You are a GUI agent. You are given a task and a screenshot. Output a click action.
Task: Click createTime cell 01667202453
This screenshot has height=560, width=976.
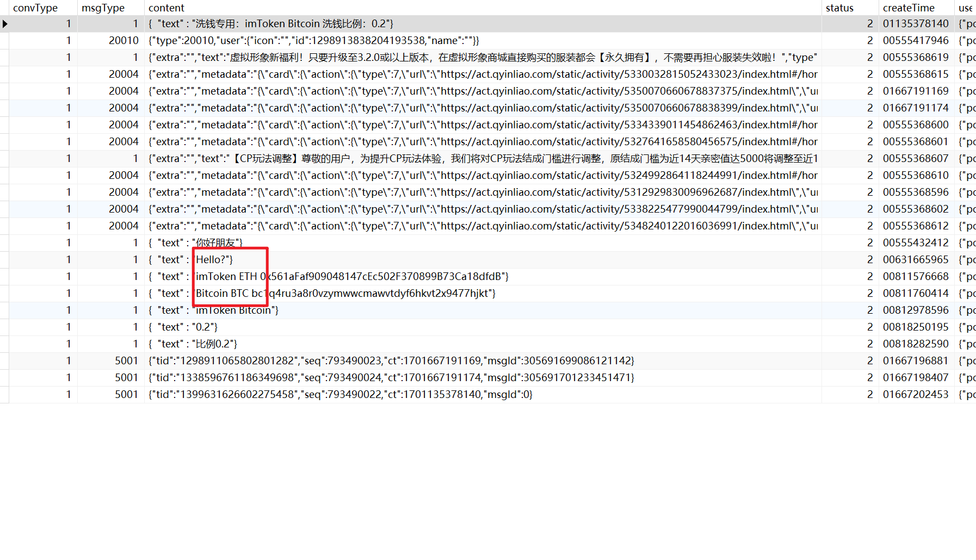point(916,395)
